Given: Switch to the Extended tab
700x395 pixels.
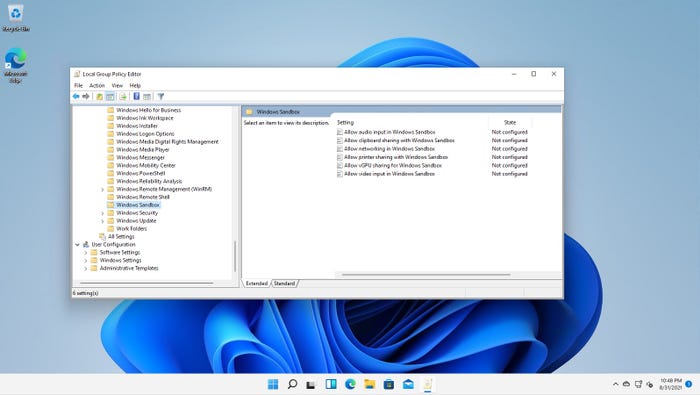Looking at the screenshot, I should pyautogui.click(x=257, y=283).
